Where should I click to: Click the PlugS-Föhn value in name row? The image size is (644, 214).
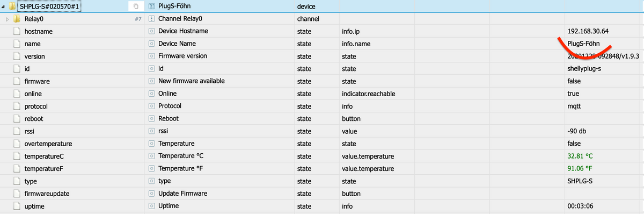583,44
